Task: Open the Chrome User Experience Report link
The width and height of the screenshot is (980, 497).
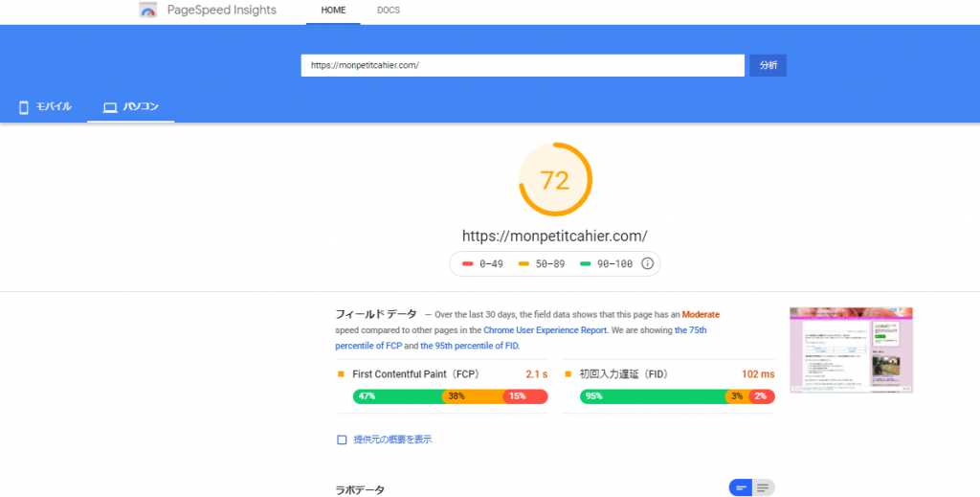Action: 545,330
